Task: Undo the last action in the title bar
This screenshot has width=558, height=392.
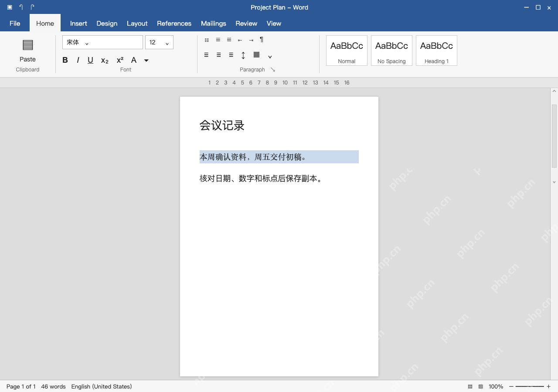Action: (21, 7)
